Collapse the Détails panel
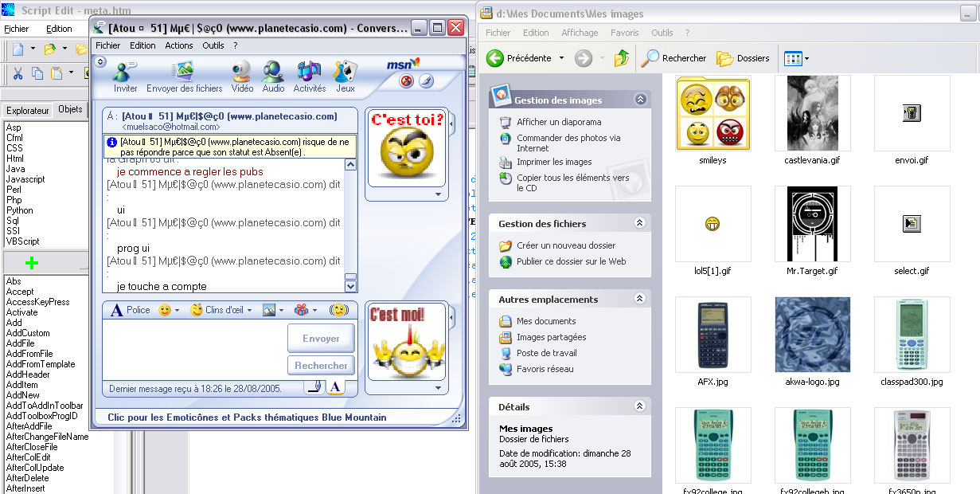 [x=640, y=406]
